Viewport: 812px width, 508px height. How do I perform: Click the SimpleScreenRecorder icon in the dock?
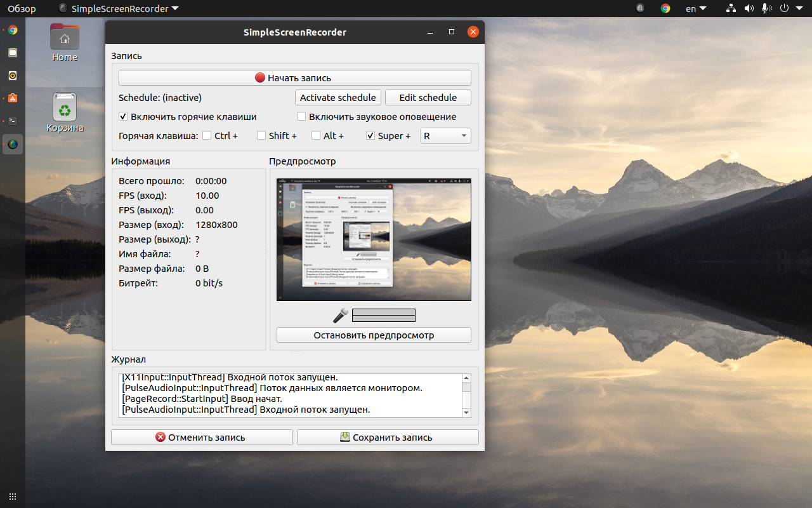13,144
